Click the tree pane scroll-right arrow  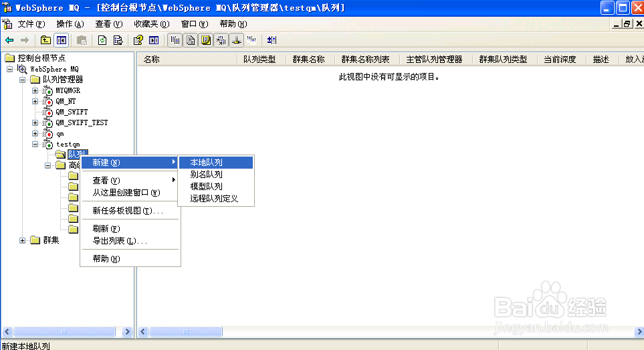(x=127, y=331)
